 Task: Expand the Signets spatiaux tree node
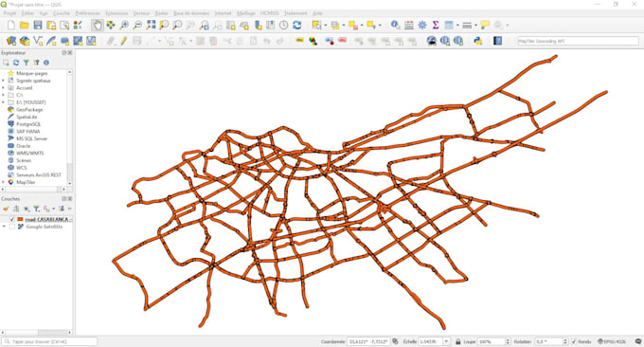pyautogui.click(x=3, y=81)
